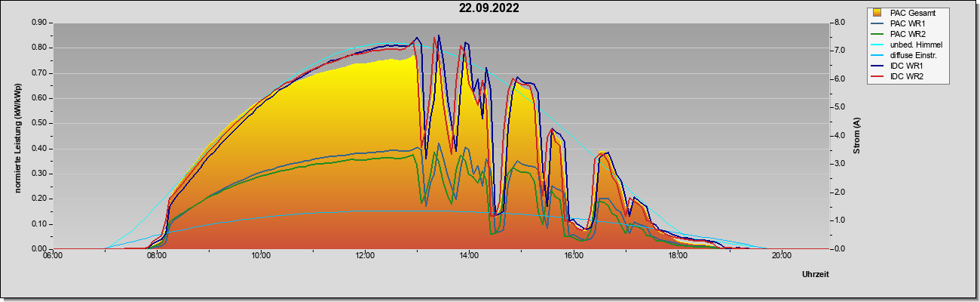The width and height of the screenshot is (980, 302).
Task: Click the Strom (A) right axis label
Action: (x=856, y=136)
